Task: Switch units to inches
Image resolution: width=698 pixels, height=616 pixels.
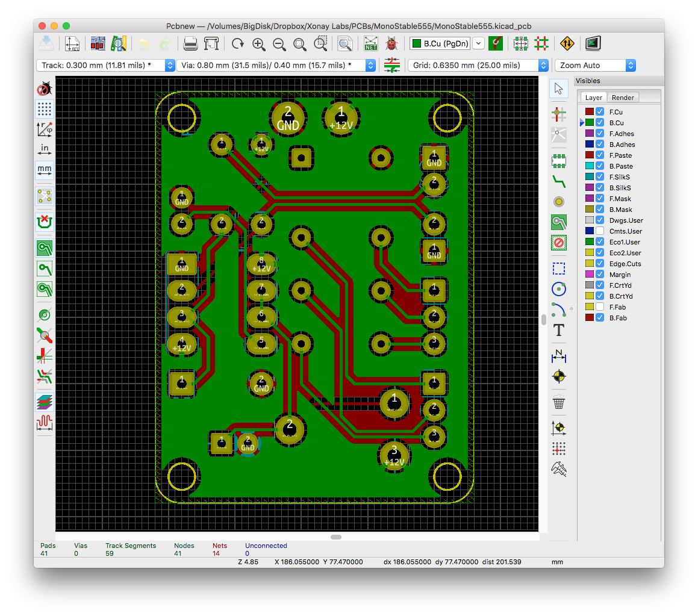Action: click(45, 149)
